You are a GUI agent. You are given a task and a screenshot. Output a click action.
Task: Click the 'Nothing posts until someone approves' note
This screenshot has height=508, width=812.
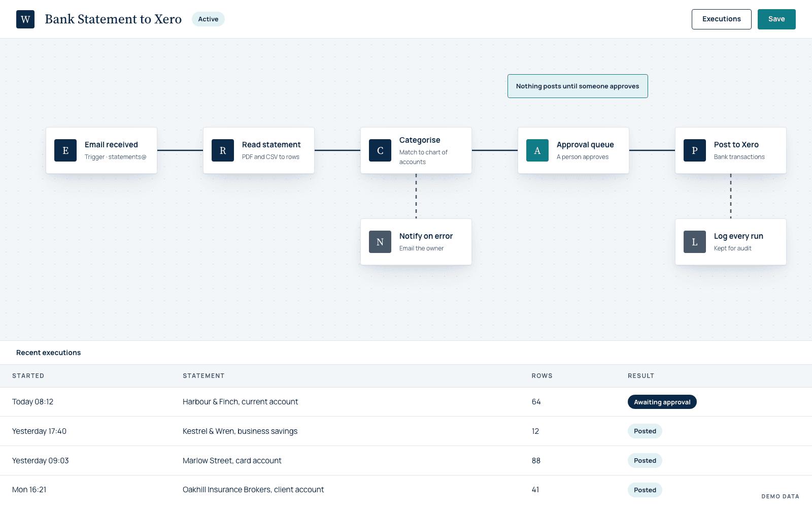point(578,86)
